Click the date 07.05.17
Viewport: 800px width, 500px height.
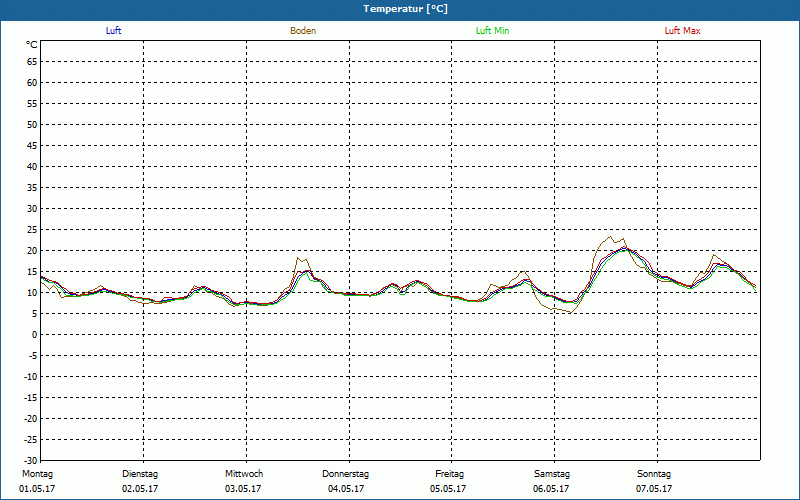[x=654, y=489]
